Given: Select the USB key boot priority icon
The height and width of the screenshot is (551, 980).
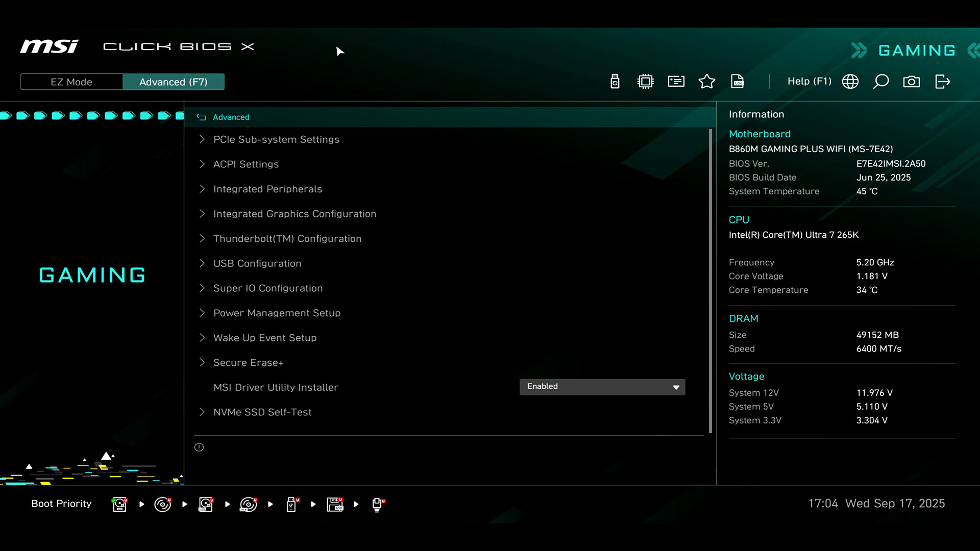Looking at the screenshot, I should (291, 504).
